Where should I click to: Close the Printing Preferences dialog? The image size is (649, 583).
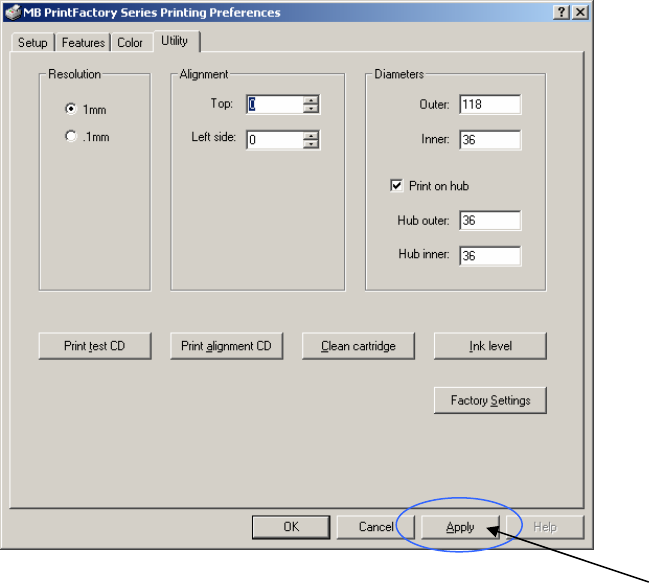click(580, 12)
